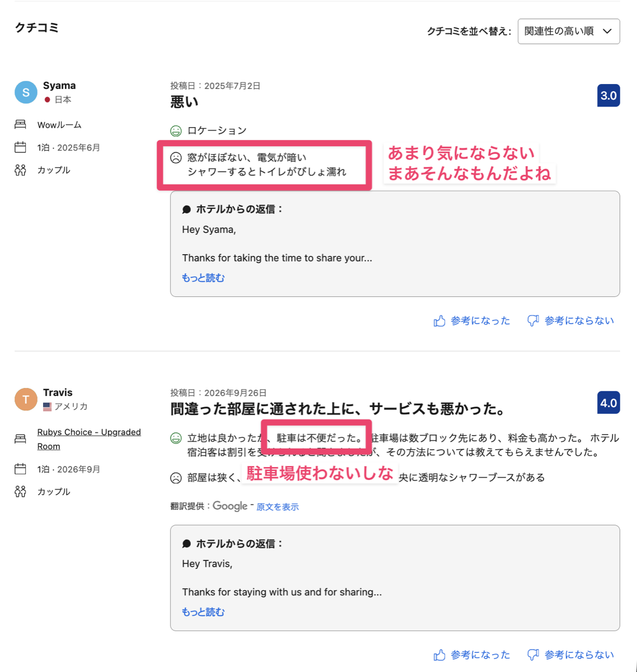Click green smiley beside 立地は良かった
The width and height of the screenshot is (637, 672).
click(x=176, y=438)
